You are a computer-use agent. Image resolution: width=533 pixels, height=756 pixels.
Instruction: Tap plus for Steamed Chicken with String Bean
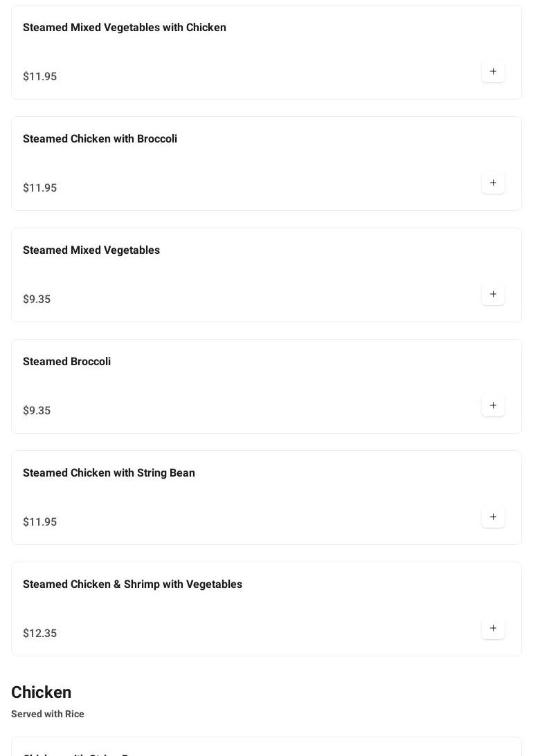tap(493, 517)
